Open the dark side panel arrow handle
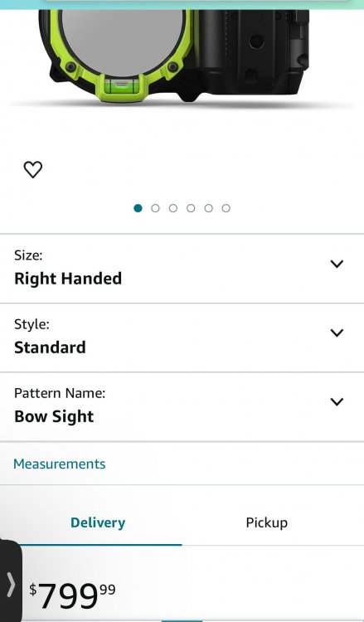This screenshot has height=622, width=364. coord(11,582)
